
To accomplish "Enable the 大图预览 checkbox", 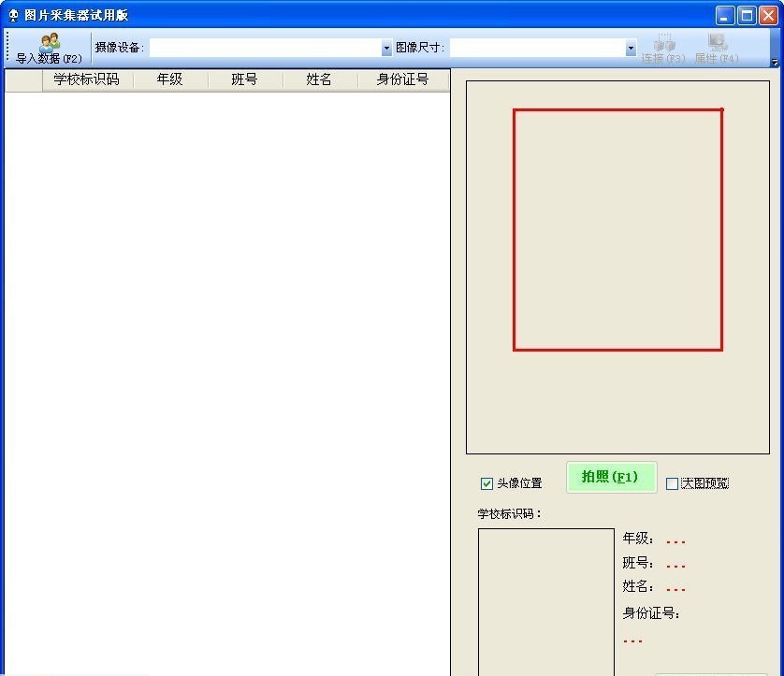I will point(672,483).
